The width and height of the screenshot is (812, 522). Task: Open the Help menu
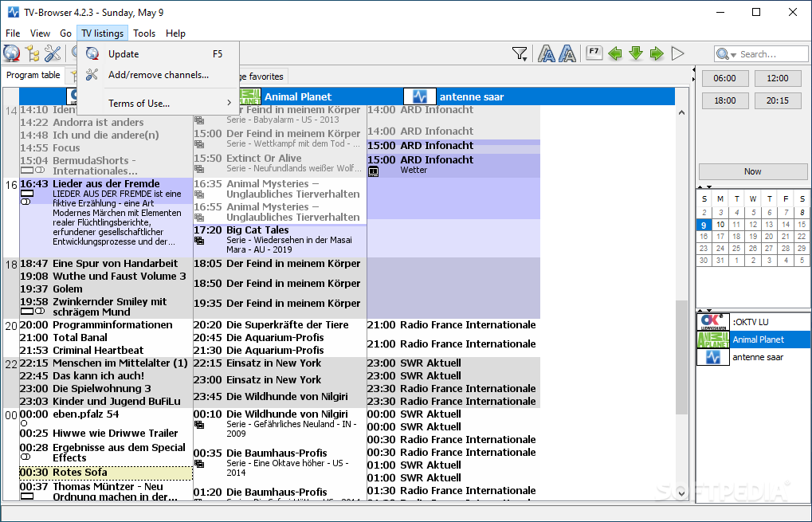175,33
